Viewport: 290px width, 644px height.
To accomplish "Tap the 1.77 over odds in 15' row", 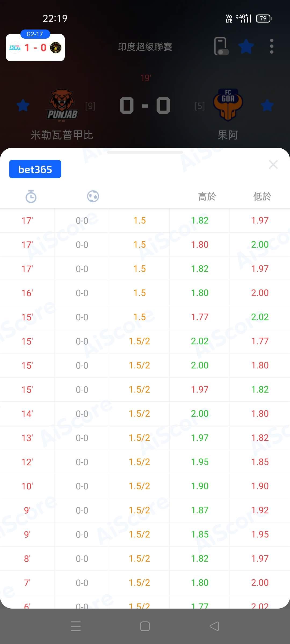I will 200,317.
